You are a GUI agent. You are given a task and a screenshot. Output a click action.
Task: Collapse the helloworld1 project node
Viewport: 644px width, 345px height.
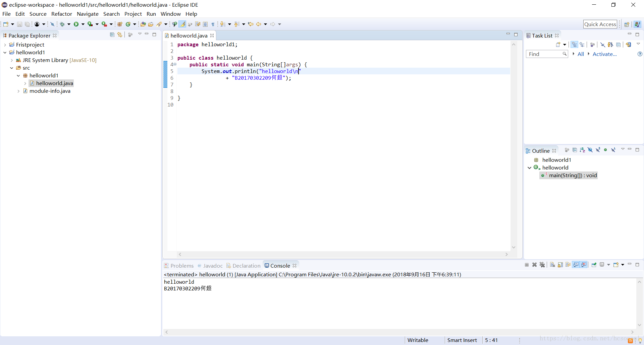pyautogui.click(x=5, y=53)
